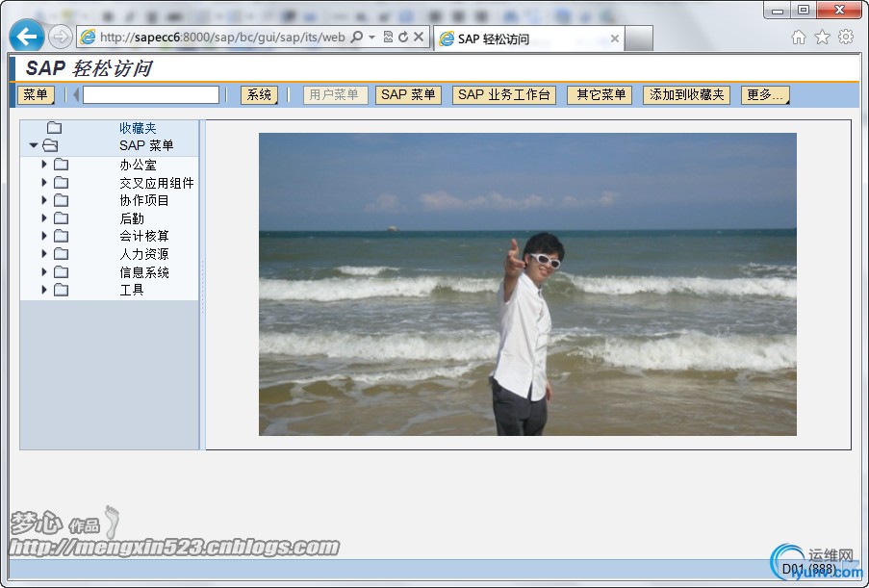Click the 人力资源 folder icon
Viewport: 869px width, 588px height.
tap(61, 254)
